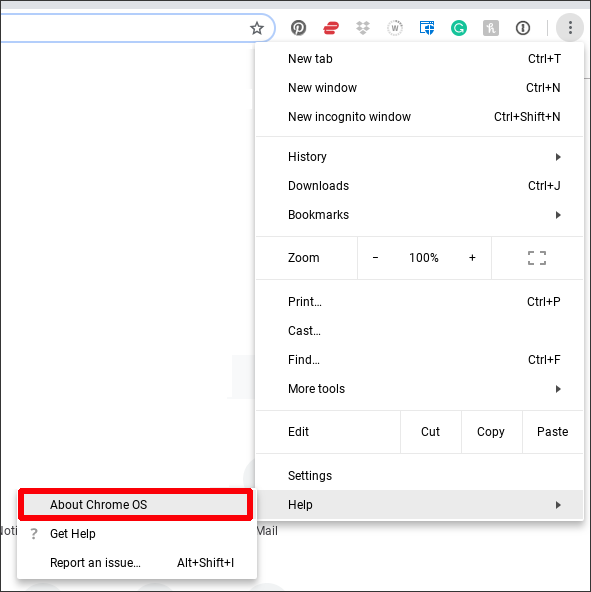Open Downloads from the menu

pyautogui.click(x=420, y=186)
